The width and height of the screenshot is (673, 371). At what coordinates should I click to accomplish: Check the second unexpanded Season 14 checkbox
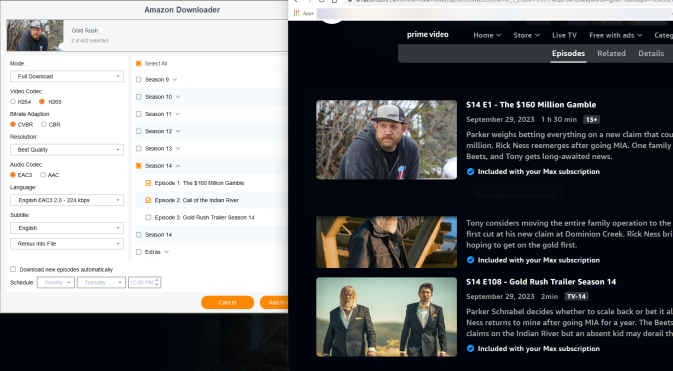[x=139, y=235]
